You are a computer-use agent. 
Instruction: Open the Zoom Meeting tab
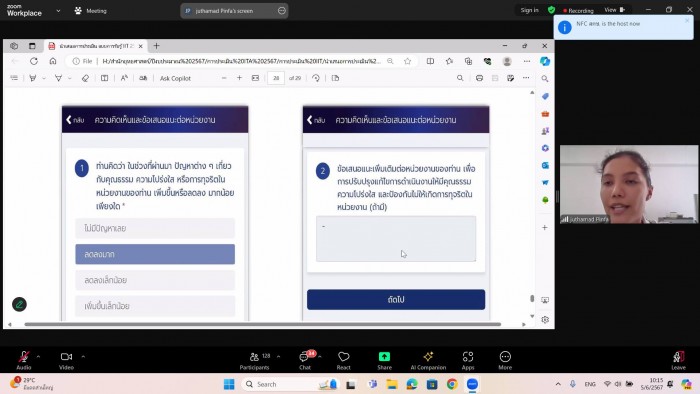click(x=91, y=11)
